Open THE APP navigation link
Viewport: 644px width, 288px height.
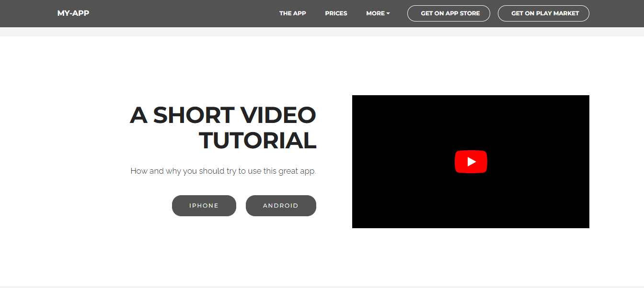coord(293,13)
